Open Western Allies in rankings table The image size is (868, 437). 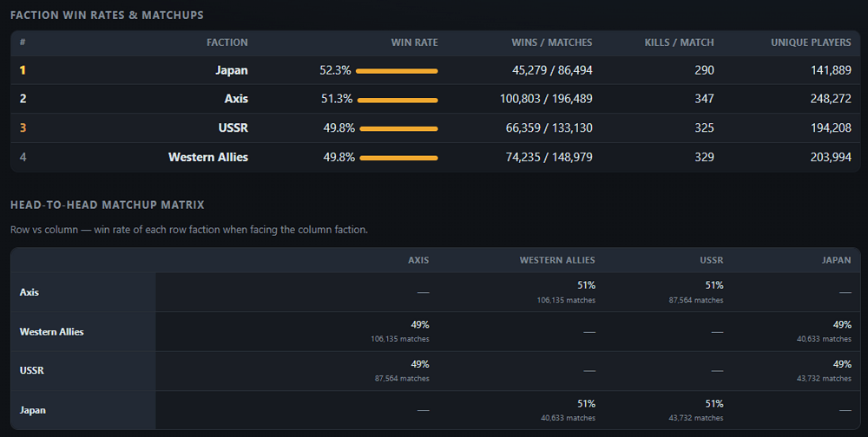(x=208, y=157)
